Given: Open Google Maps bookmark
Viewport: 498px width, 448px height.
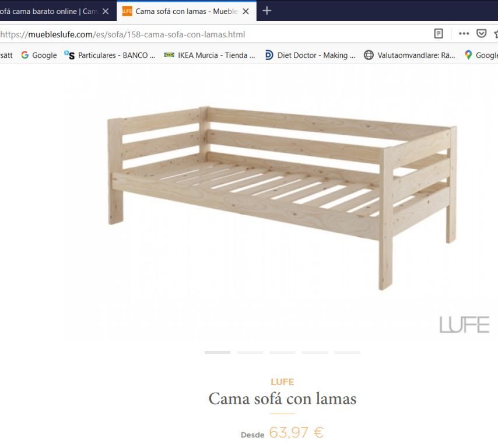Looking at the screenshot, I should click(481, 55).
